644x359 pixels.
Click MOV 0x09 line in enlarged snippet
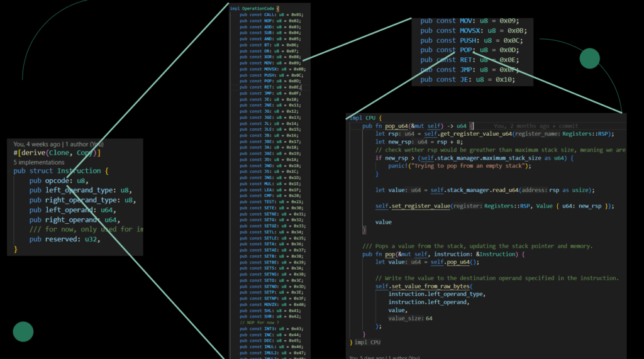pos(469,21)
